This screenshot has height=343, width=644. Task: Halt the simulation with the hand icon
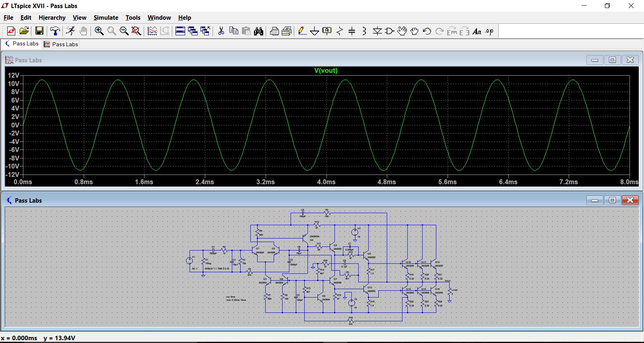point(83,31)
